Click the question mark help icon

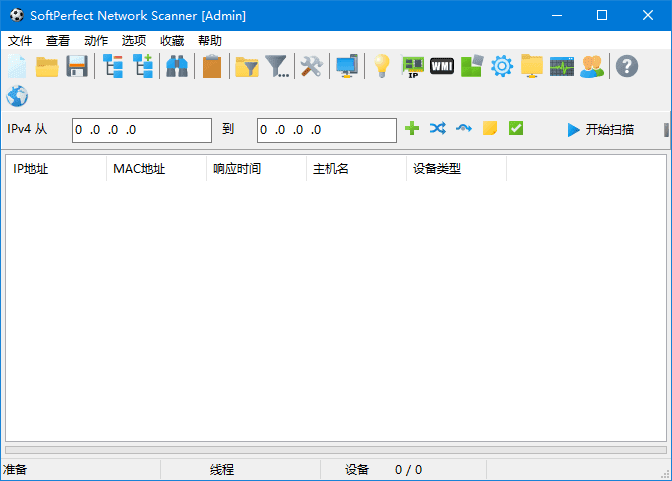(626, 67)
